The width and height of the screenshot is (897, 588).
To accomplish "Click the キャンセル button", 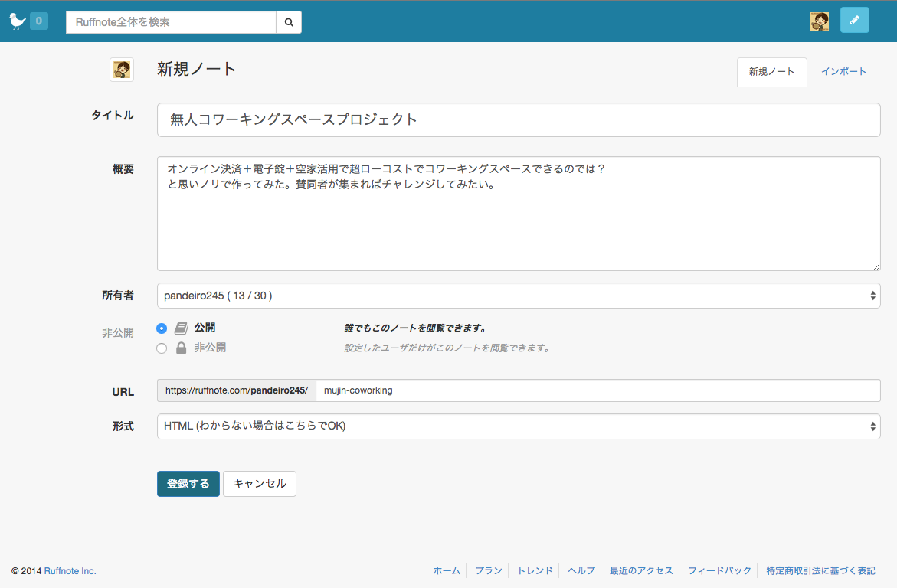I will (259, 484).
